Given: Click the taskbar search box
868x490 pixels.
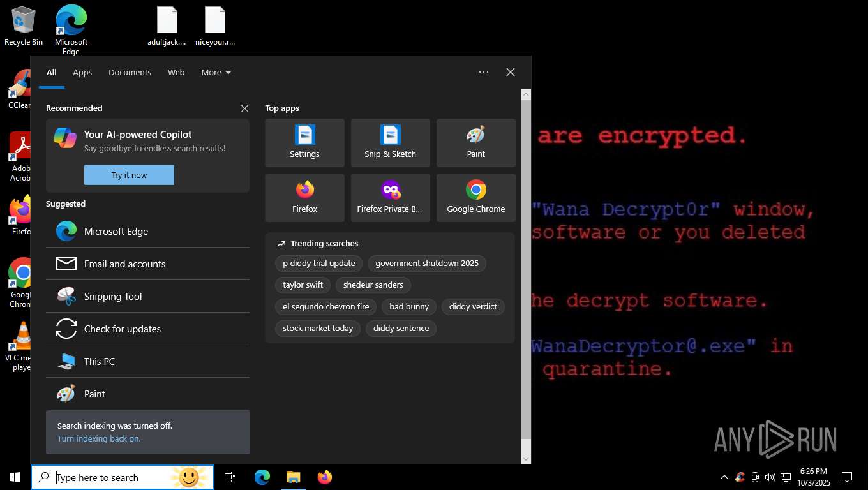Looking at the screenshot, I should pyautogui.click(x=123, y=477).
